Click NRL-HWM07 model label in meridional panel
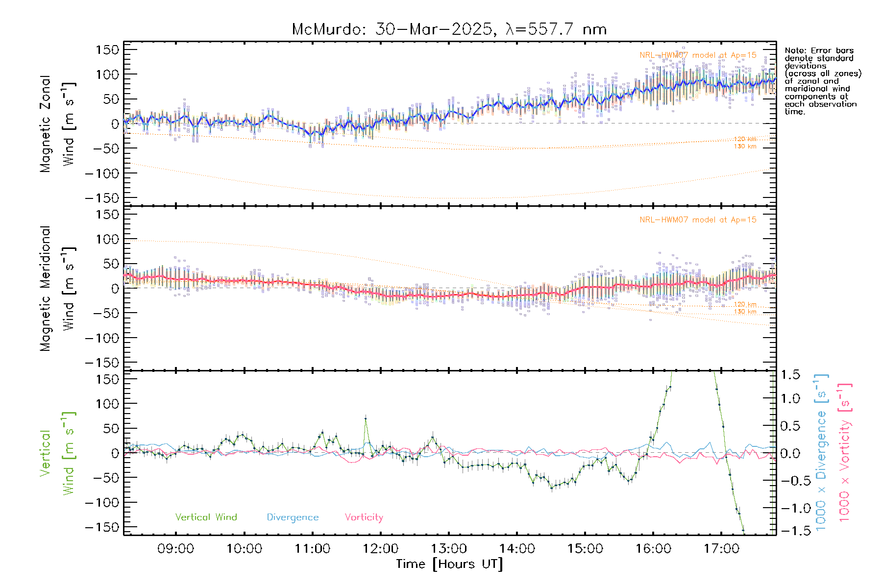This screenshot has height=588, width=882. 698,220
